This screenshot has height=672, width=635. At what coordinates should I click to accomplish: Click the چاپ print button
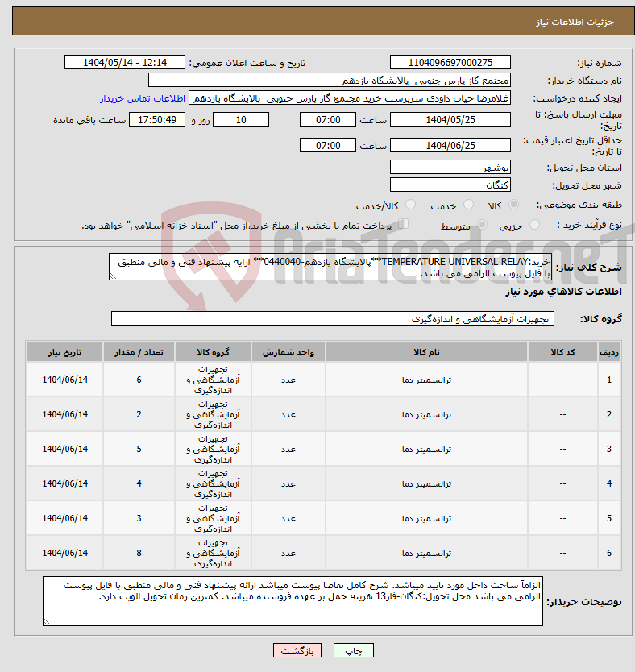(x=354, y=650)
